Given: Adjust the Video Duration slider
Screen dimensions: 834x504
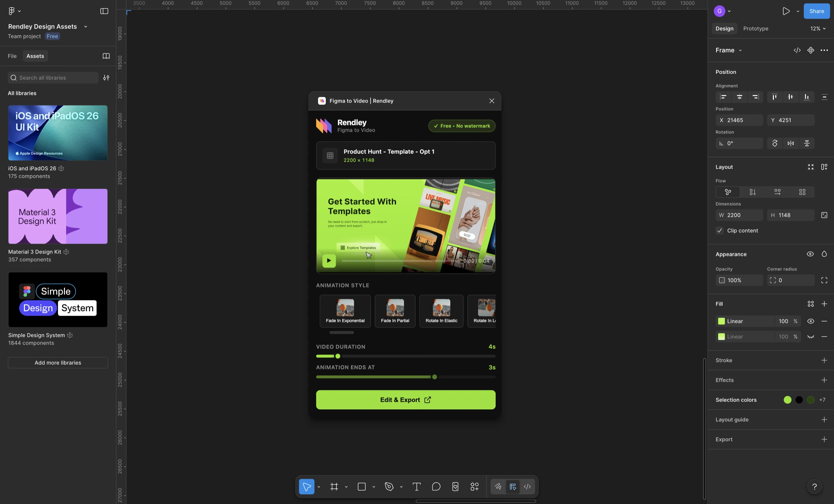Looking at the screenshot, I should 337,356.
